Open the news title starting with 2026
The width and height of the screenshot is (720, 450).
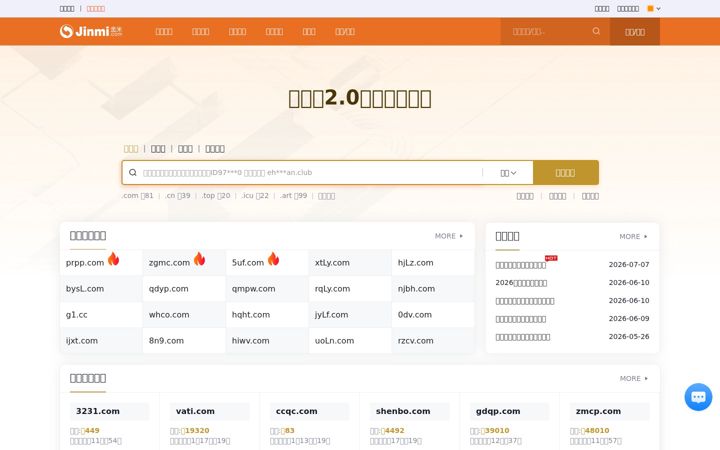(521, 283)
